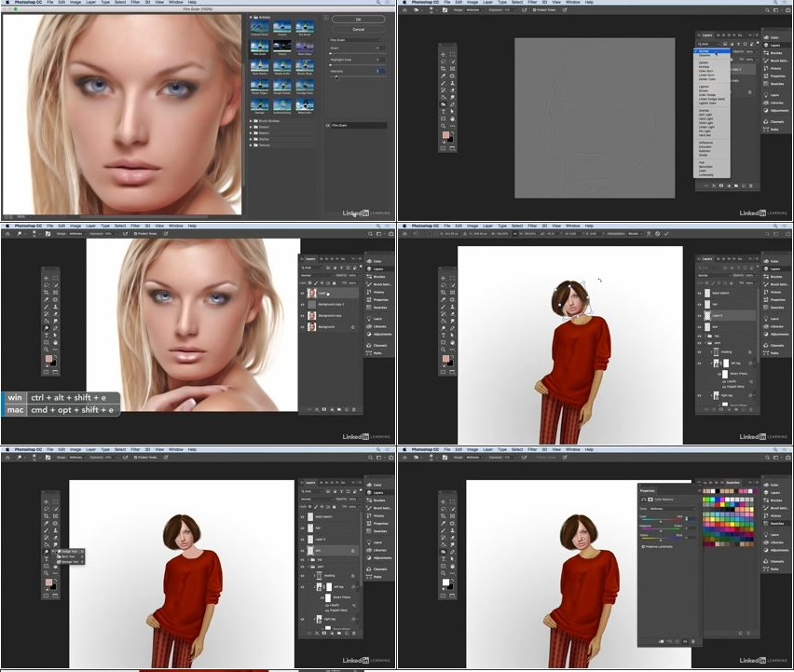The height and width of the screenshot is (672, 794).
Task: Open the Window menu in the middle-left Photoshop window
Action: point(174,226)
